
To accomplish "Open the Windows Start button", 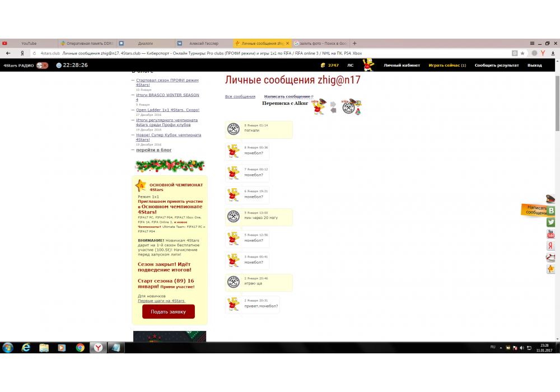I will click(7, 347).
